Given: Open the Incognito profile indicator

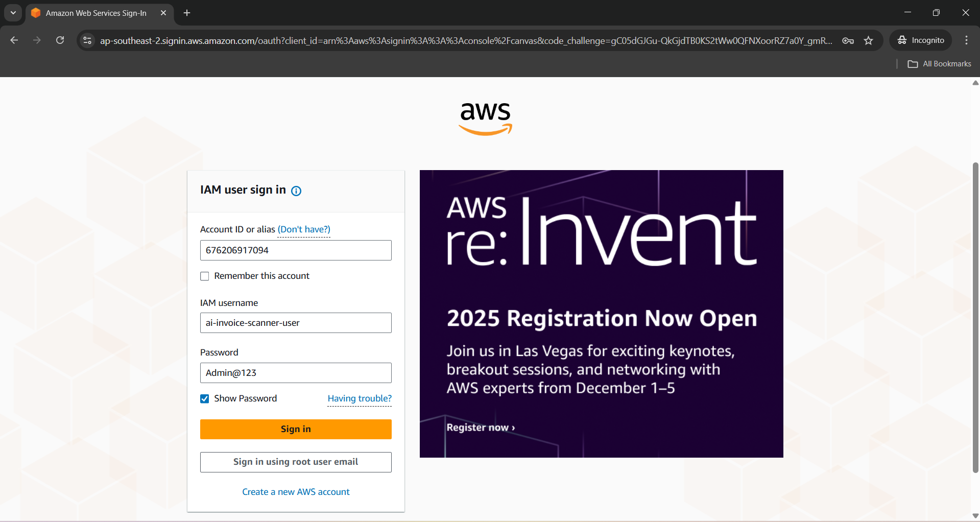Looking at the screenshot, I should click(x=921, y=40).
